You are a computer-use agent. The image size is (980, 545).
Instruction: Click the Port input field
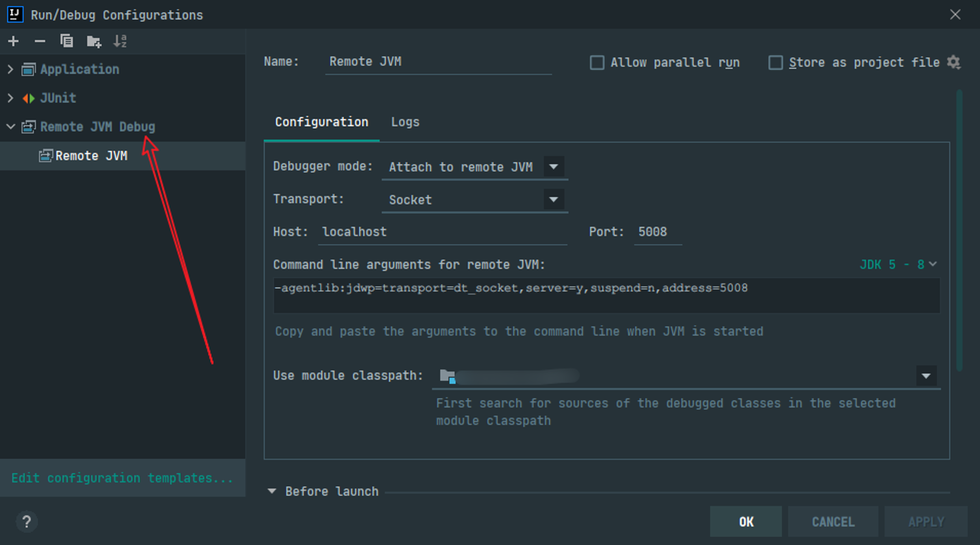(658, 232)
